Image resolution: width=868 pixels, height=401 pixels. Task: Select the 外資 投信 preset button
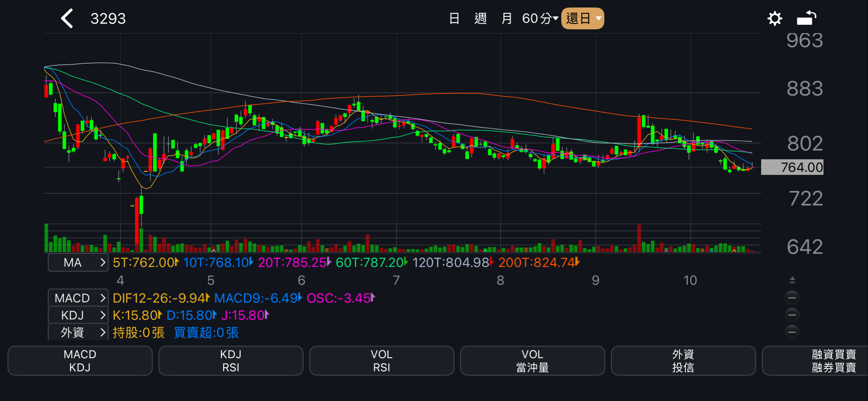683,361
